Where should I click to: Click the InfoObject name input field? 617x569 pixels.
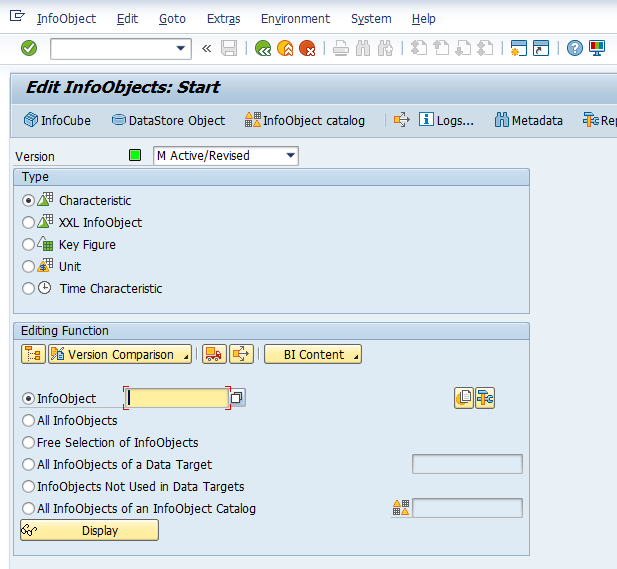(x=177, y=398)
